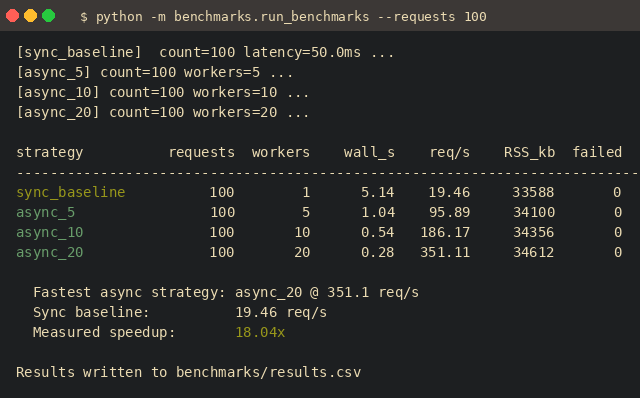Click the 'workers' column header
640x398 pixels.
pyautogui.click(x=281, y=152)
